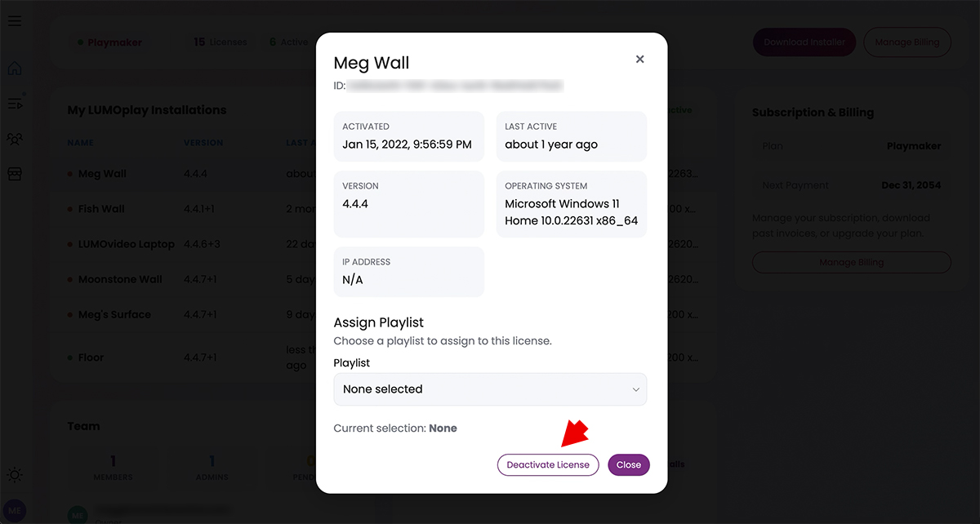Open the team members sidebar icon

coord(15,139)
